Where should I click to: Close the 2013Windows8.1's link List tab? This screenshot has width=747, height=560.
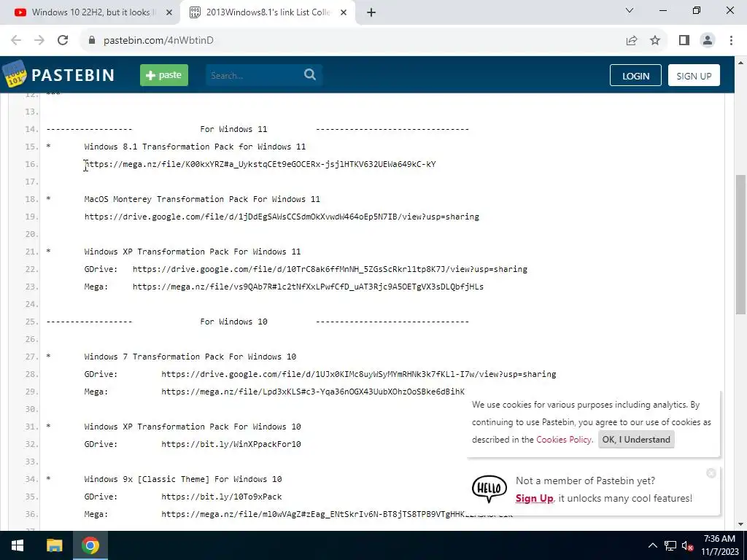pyautogui.click(x=344, y=12)
